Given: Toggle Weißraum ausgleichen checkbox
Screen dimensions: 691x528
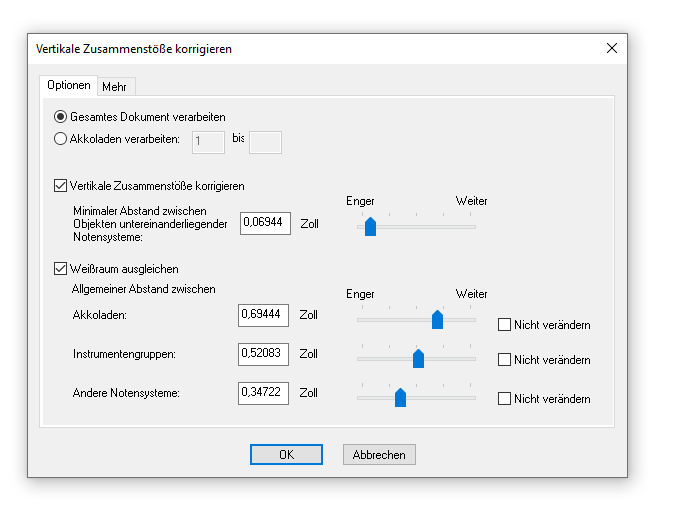Looking at the screenshot, I should point(60,268).
